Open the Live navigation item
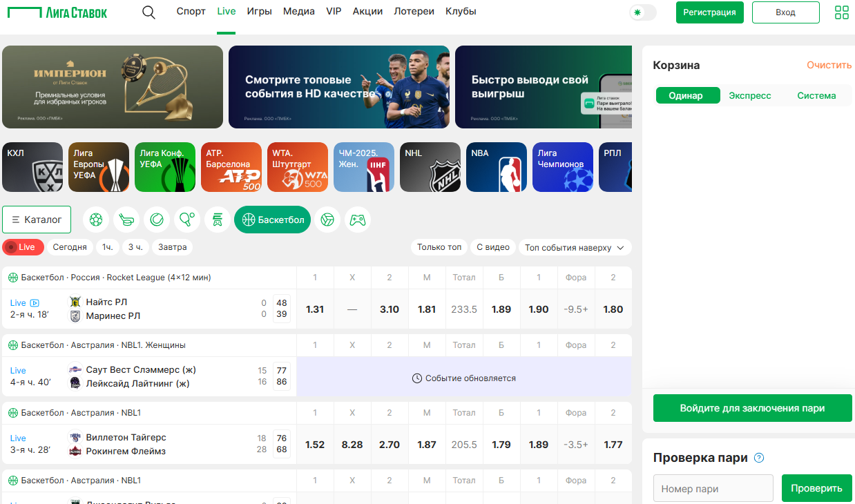This screenshot has width=855, height=504. (x=227, y=12)
